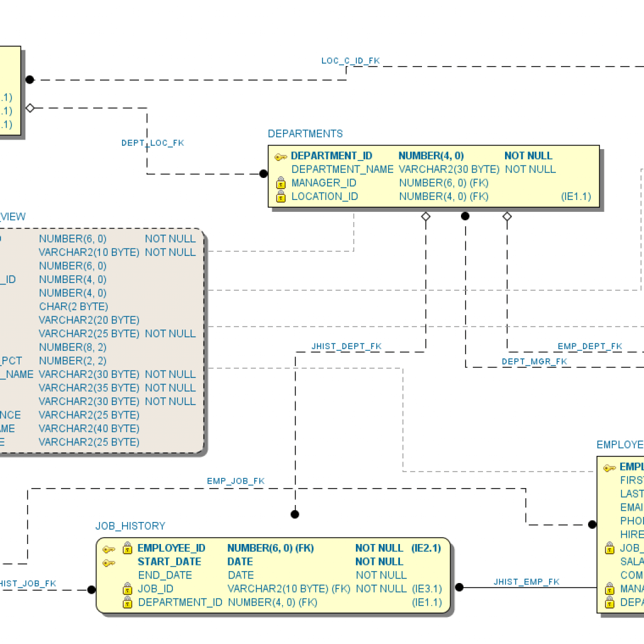Open the LOC_C_ID_FK relationship label
Image resolution: width=644 pixels, height=644 pixels.
350,61
